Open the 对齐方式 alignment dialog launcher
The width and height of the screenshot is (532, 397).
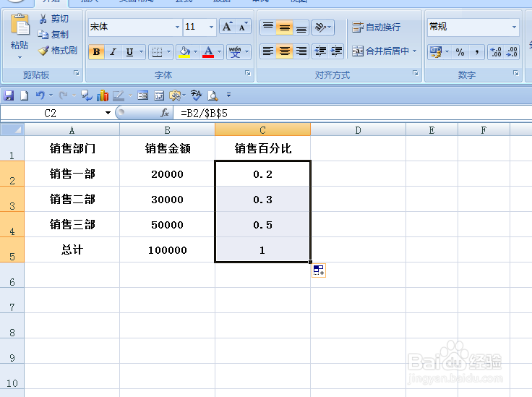click(416, 73)
